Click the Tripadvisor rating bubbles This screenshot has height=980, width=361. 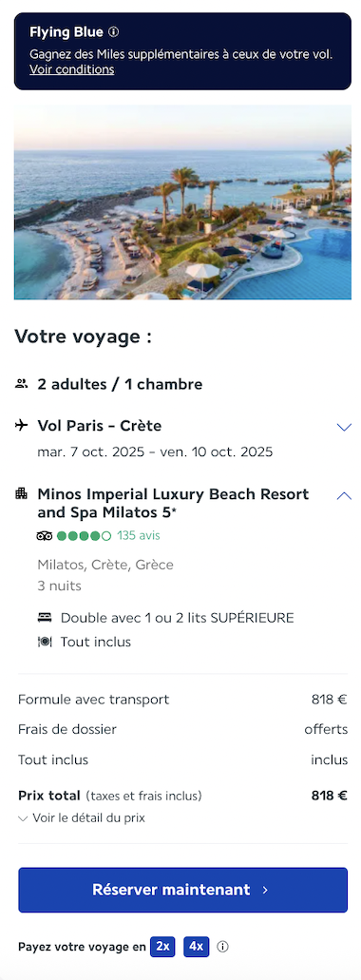coord(84,535)
